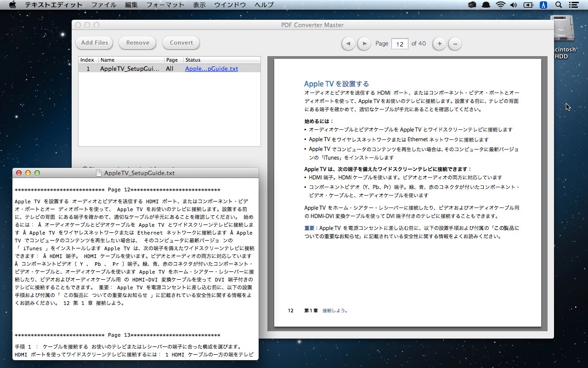
Task: Go to the next PDF page
Action: point(364,44)
